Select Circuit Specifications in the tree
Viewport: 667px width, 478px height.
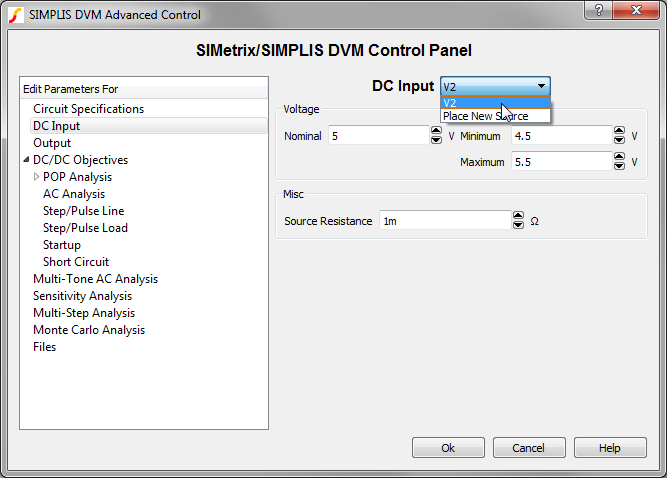pyautogui.click(x=88, y=109)
